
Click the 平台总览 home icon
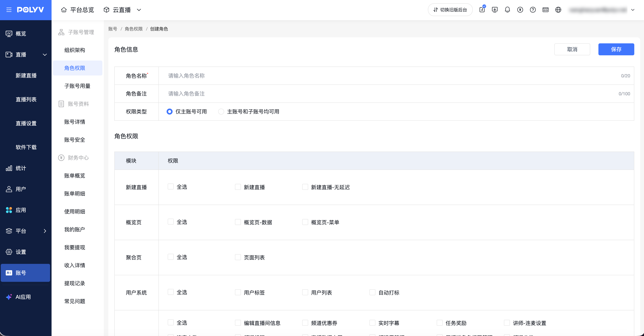64,10
